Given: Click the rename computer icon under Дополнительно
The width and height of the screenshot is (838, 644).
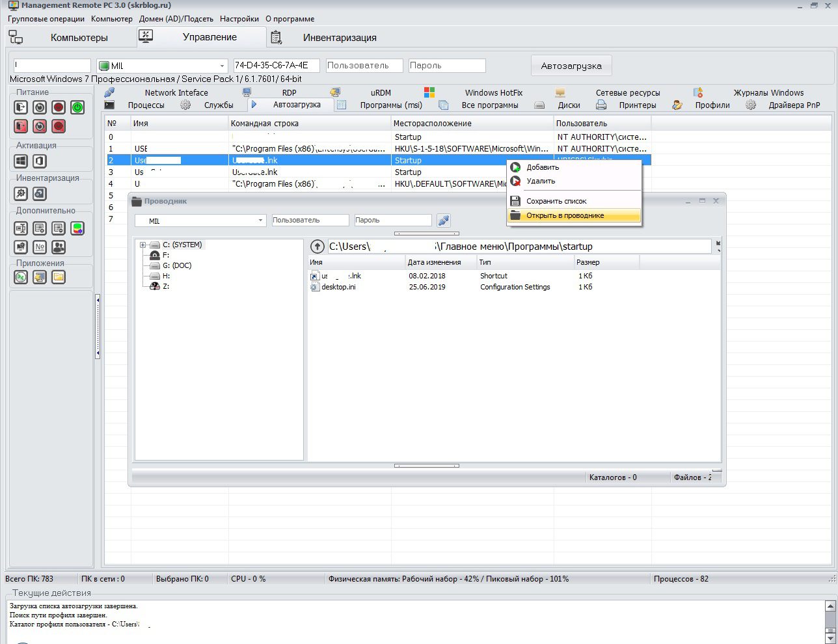Looking at the screenshot, I should [x=21, y=228].
